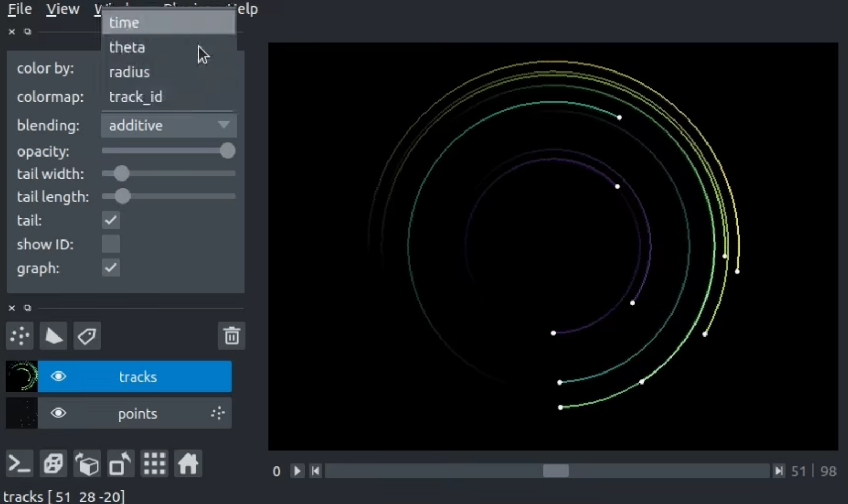Screen dimensions: 848x504
Task: Add a new shapes layer
Action: pos(53,336)
